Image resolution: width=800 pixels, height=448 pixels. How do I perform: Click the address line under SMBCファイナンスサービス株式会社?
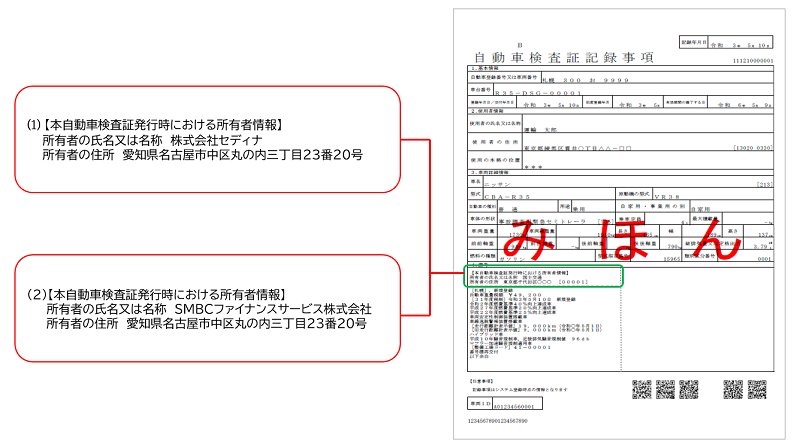(x=206, y=323)
